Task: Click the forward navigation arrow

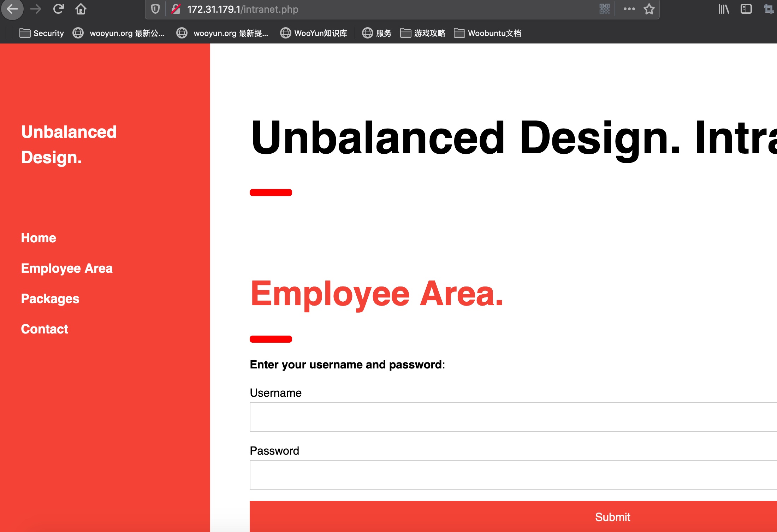Action: (36, 9)
